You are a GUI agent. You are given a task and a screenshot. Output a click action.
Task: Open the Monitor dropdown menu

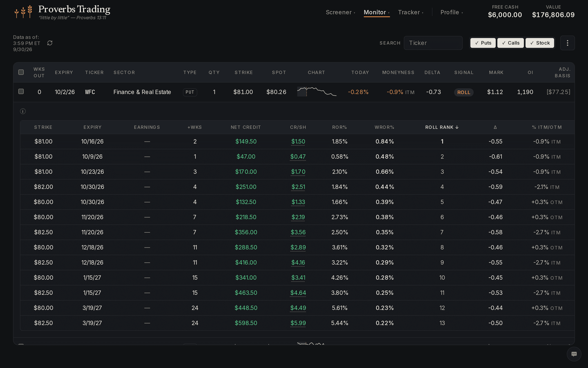[x=377, y=12]
